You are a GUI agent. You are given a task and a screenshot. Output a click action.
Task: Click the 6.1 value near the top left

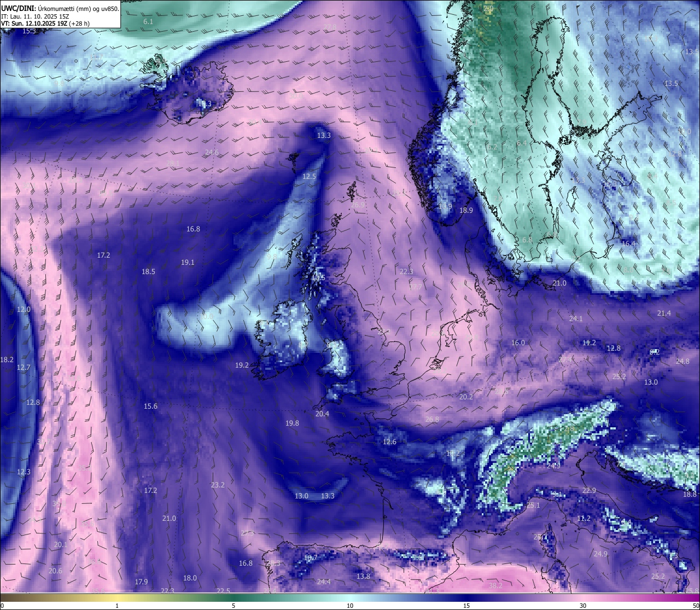(148, 21)
